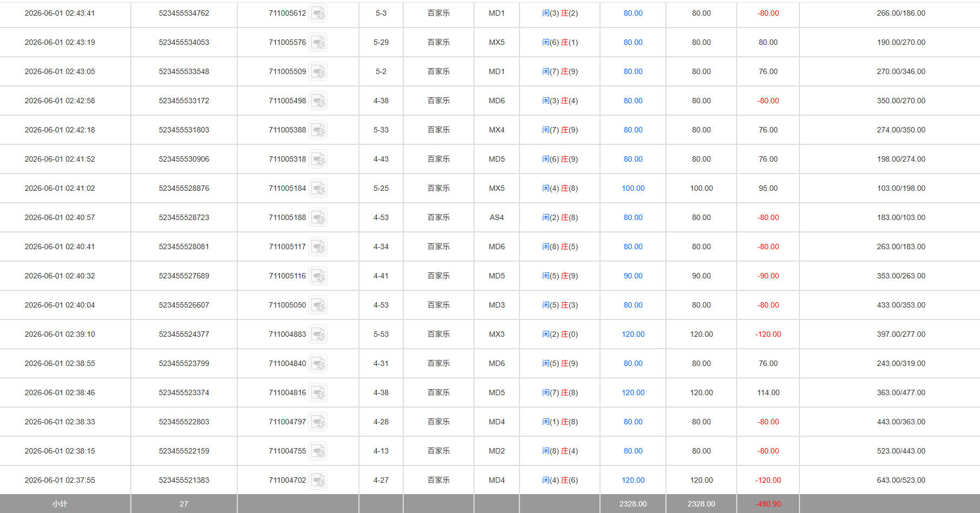This screenshot has width=980, height=513.
Task: Click table code AS4
Action: [x=497, y=217]
